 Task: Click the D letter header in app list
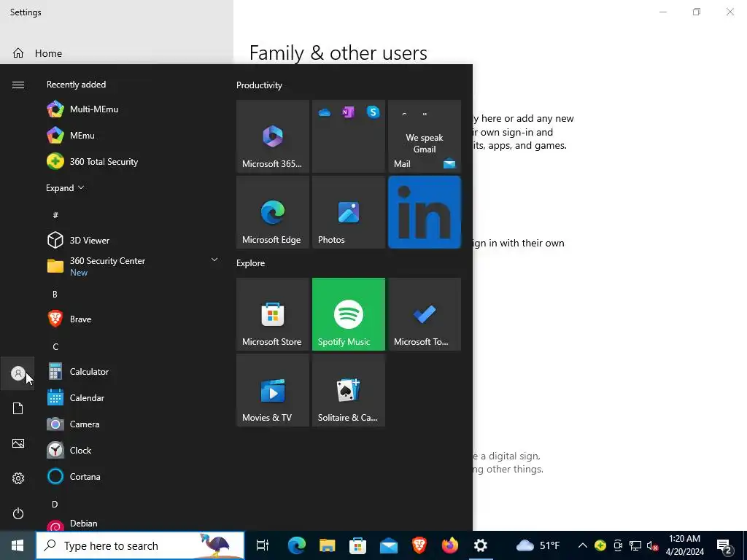click(x=55, y=505)
